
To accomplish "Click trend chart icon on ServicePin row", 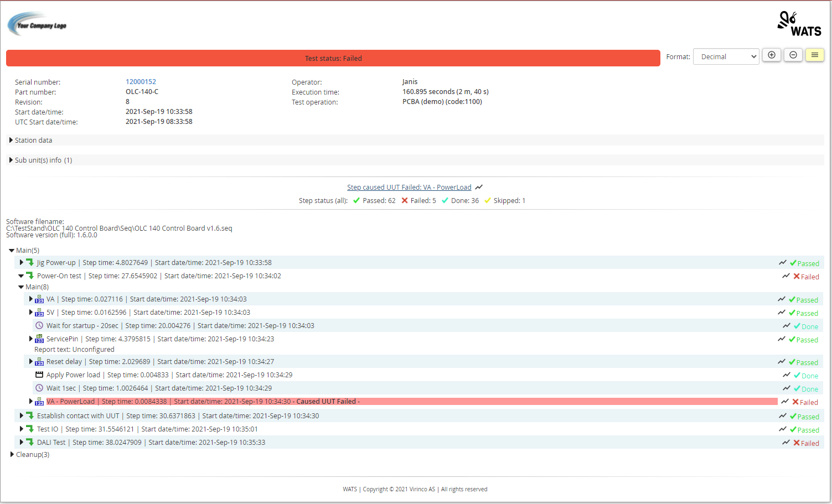I will coord(782,339).
